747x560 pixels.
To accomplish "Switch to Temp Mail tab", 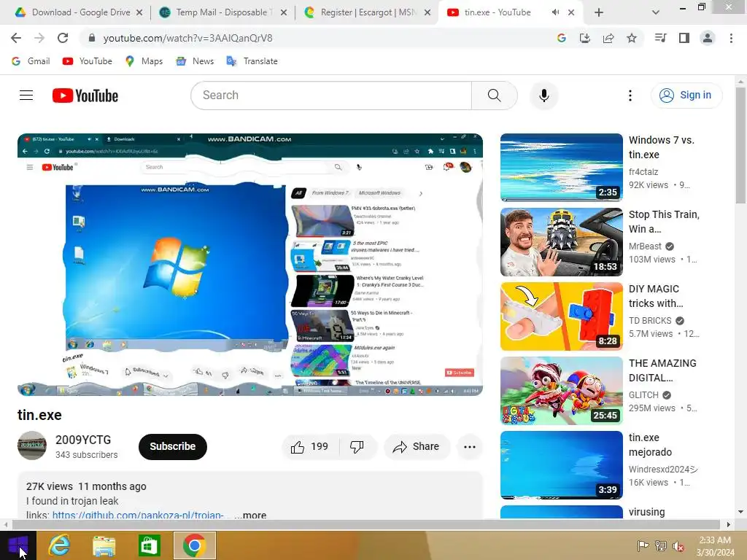I will click(x=223, y=12).
